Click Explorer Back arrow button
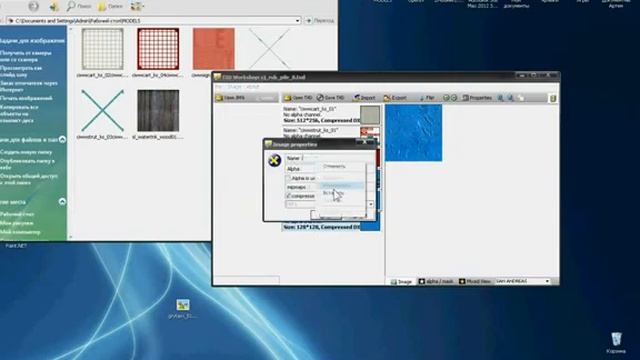The width and height of the screenshot is (640, 360). coord(33,6)
